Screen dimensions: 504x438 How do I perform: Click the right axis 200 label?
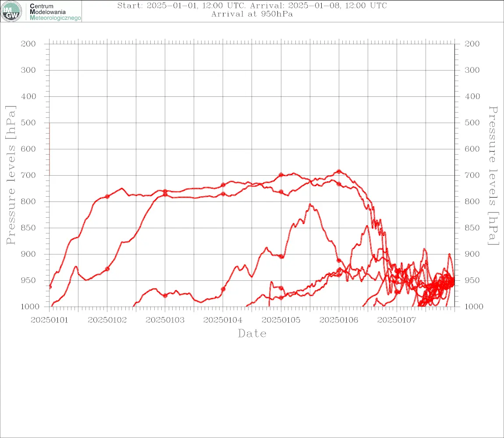(x=472, y=44)
